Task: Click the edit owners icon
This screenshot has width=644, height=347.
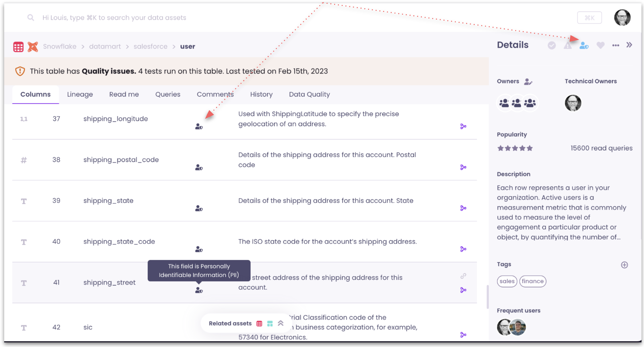Action: [x=528, y=82]
